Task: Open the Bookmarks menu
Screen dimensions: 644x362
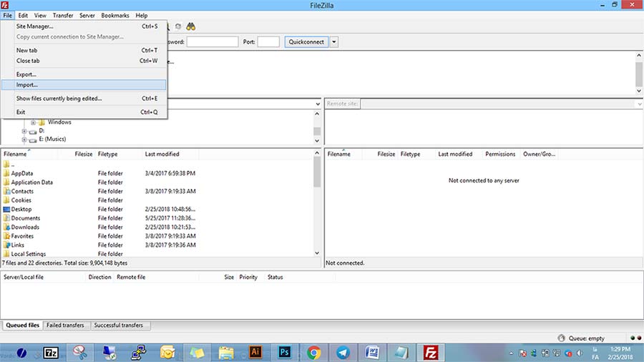Action: tap(115, 15)
